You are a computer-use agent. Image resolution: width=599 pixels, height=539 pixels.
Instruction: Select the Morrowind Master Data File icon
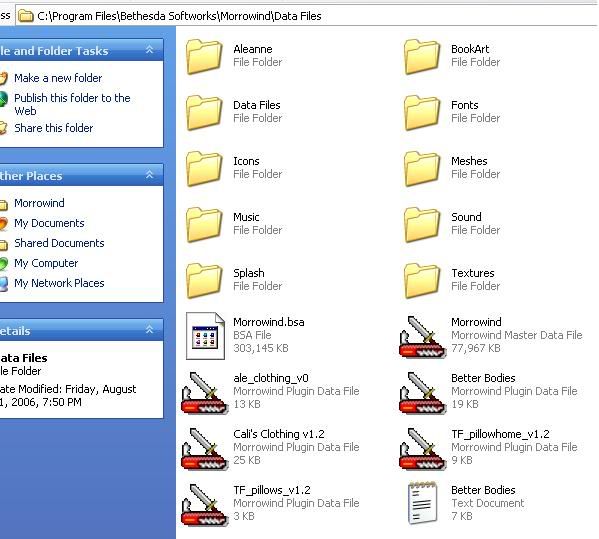coord(422,337)
